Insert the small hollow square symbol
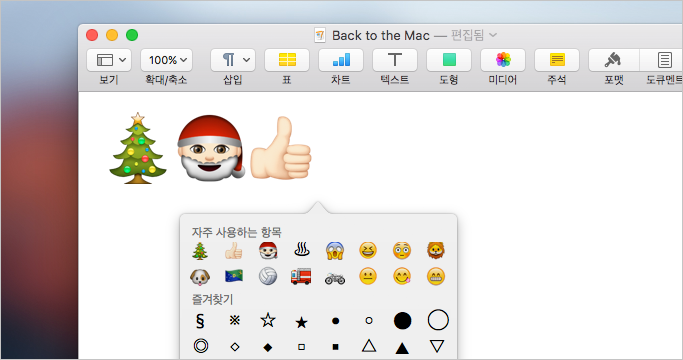 (x=301, y=347)
